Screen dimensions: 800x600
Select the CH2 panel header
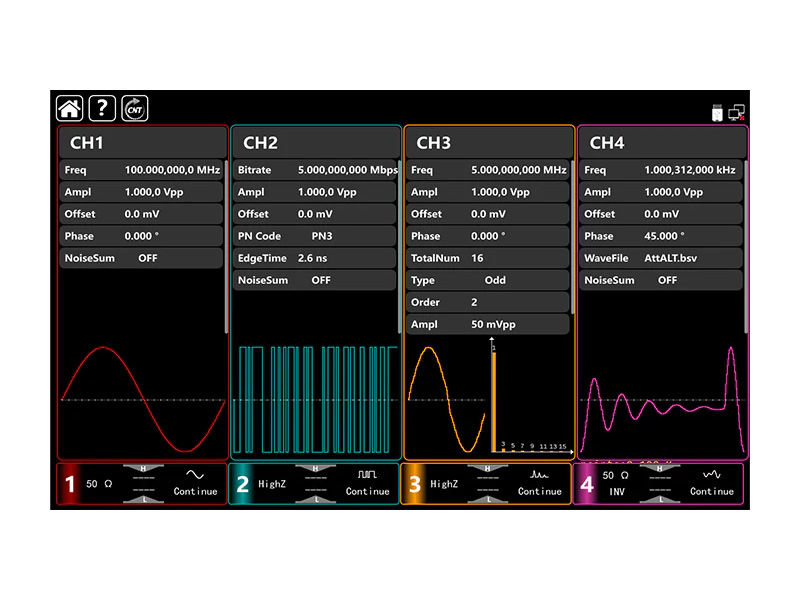[x=316, y=143]
